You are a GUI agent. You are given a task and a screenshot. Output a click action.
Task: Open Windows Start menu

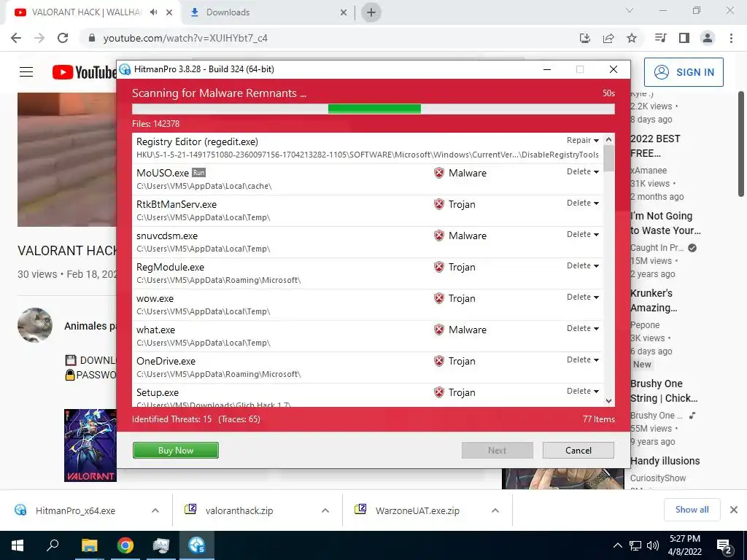click(18, 545)
